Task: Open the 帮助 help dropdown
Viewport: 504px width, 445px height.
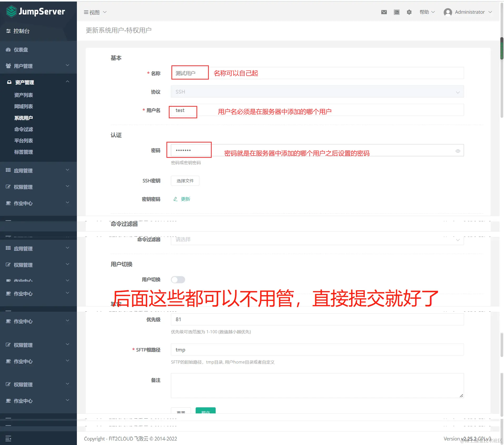Action: point(427,12)
